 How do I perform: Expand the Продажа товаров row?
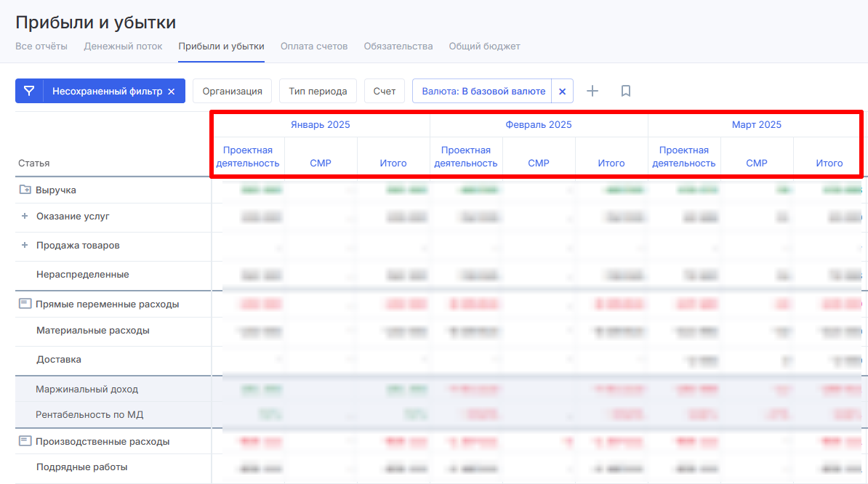pos(24,246)
